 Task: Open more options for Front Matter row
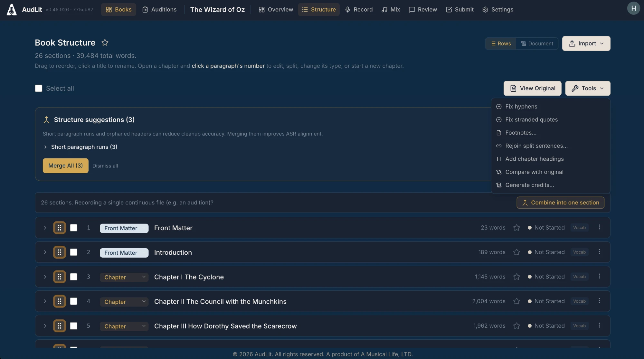pyautogui.click(x=599, y=227)
